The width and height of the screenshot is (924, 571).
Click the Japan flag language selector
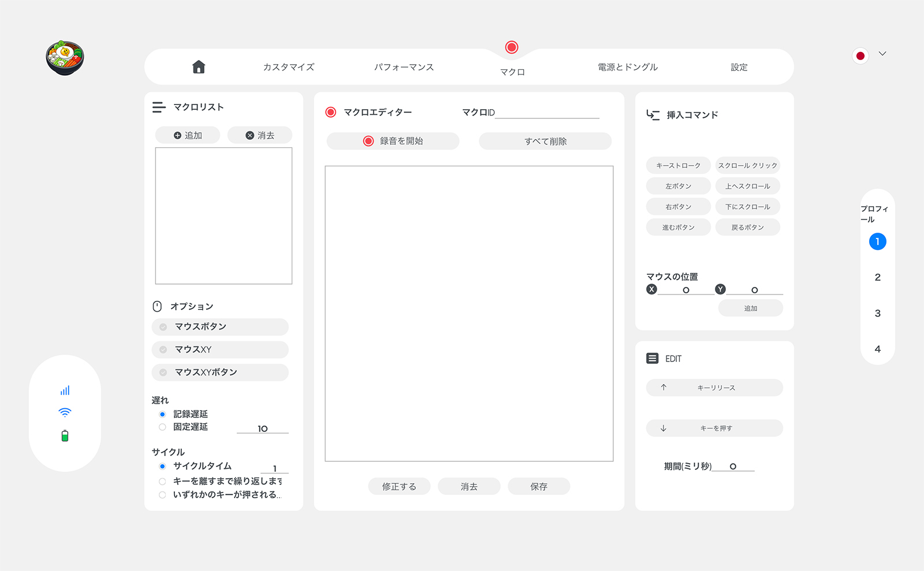point(860,56)
